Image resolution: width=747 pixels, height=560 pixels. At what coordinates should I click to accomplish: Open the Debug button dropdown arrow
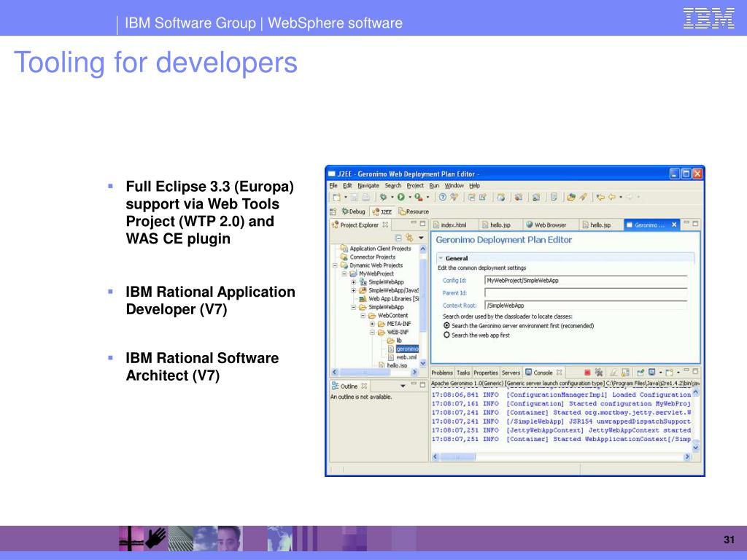pyautogui.click(x=392, y=198)
